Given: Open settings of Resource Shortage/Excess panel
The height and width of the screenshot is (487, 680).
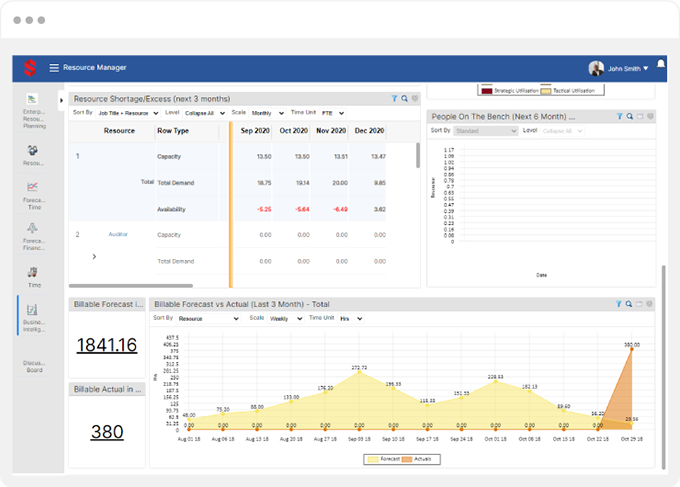Looking at the screenshot, I should point(415,98).
